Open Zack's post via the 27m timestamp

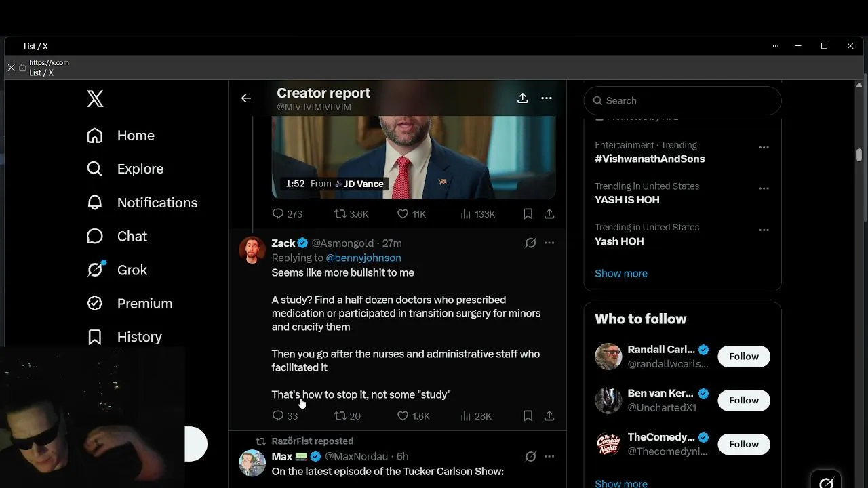point(392,243)
